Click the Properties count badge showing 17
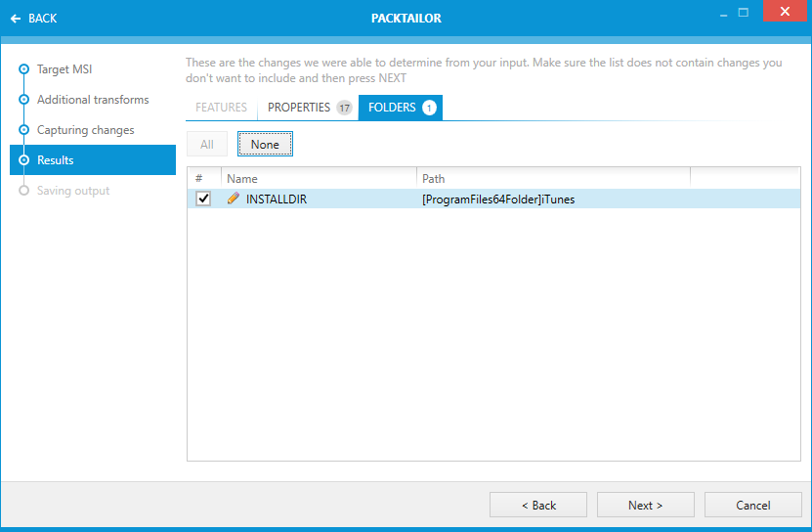Screen dimensions: 812x532 pos(344,108)
